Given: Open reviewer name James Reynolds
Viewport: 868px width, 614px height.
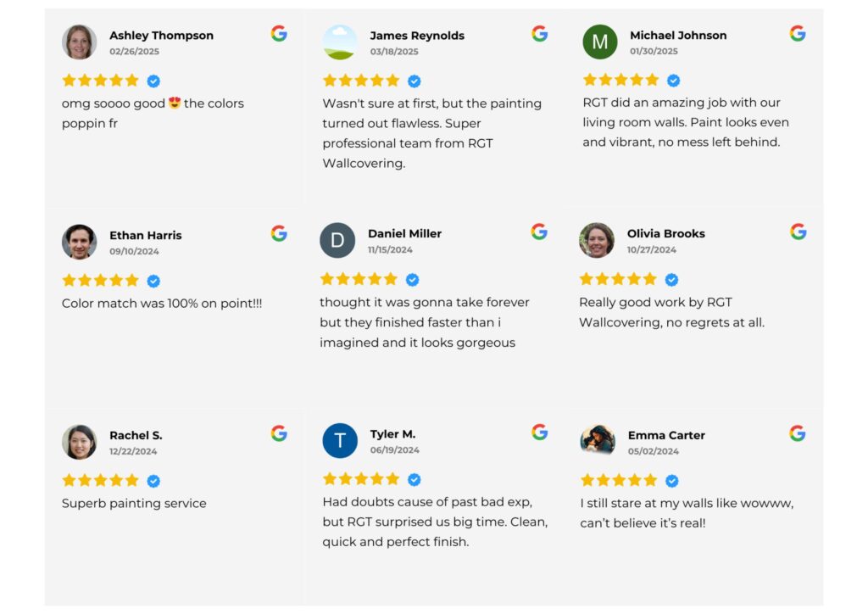Looking at the screenshot, I should [x=417, y=36].
